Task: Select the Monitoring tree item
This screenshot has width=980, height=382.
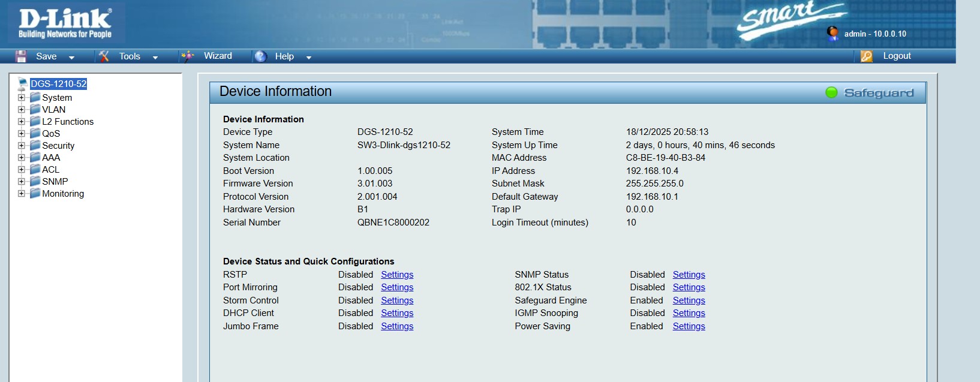Action: pyautogui.click(x=63, y=194)
